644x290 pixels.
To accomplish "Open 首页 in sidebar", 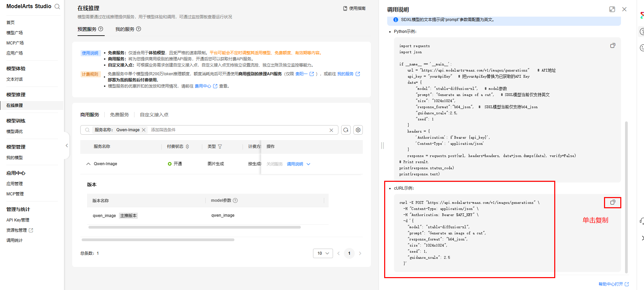I will [x=11, y=22].
